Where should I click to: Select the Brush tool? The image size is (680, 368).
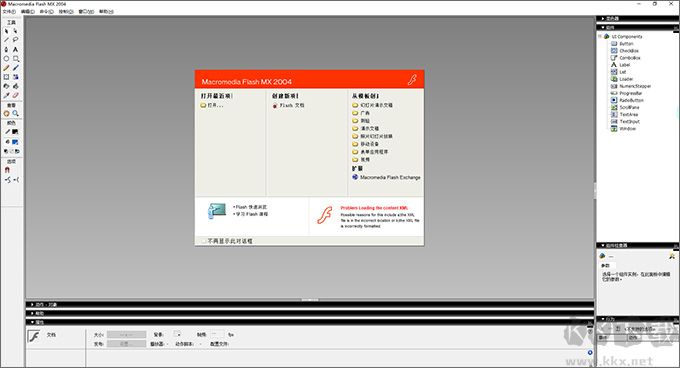16,68
